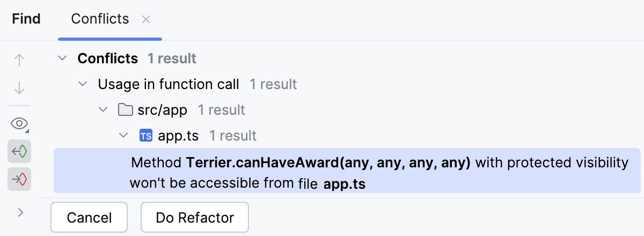Switch to the Conflicts tab
This screenshot has height=236, width=644.
(x=100, y=19)
